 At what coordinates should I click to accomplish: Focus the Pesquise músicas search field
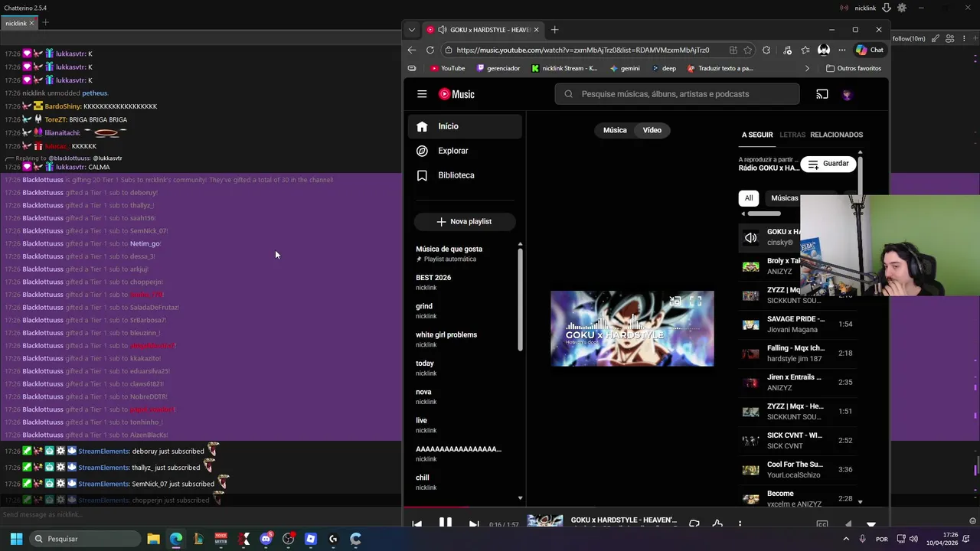point(677,94)
